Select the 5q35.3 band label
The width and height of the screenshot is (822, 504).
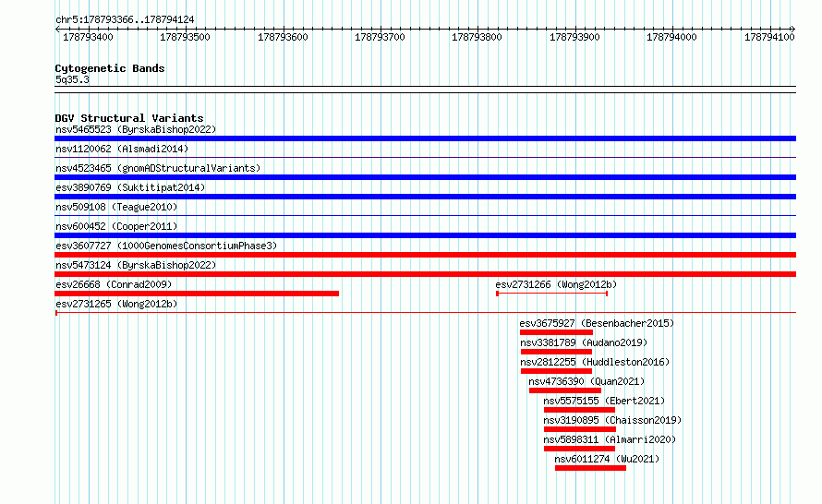[72, 79]
